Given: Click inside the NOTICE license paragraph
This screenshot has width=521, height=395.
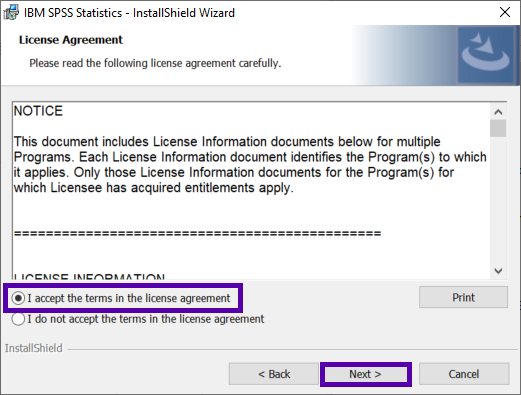Looking at the screenshot, I should [x=250, y=165].
